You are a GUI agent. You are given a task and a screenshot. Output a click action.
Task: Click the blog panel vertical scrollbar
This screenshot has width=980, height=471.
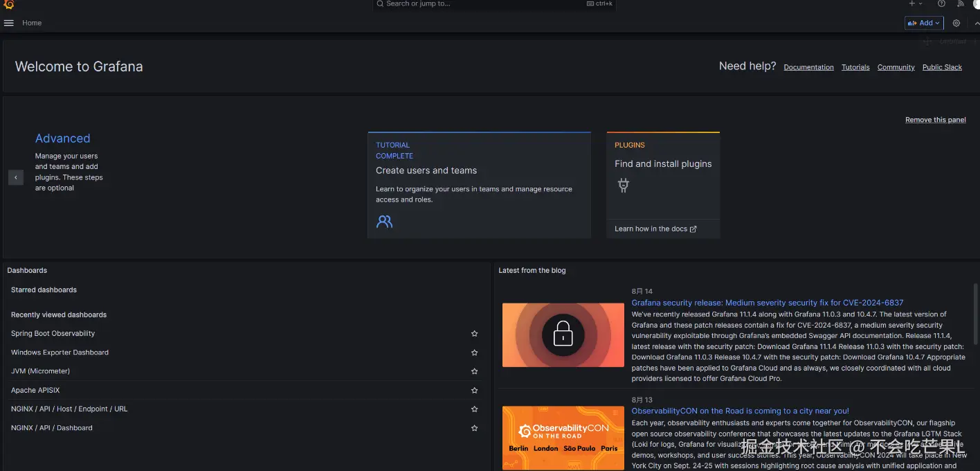click(975, 312)
